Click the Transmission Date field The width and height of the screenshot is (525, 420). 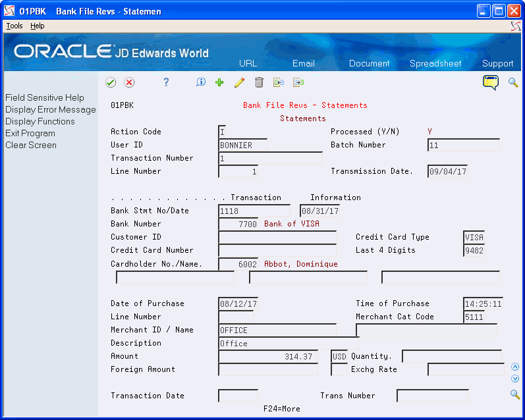click(x=447, y=171)
